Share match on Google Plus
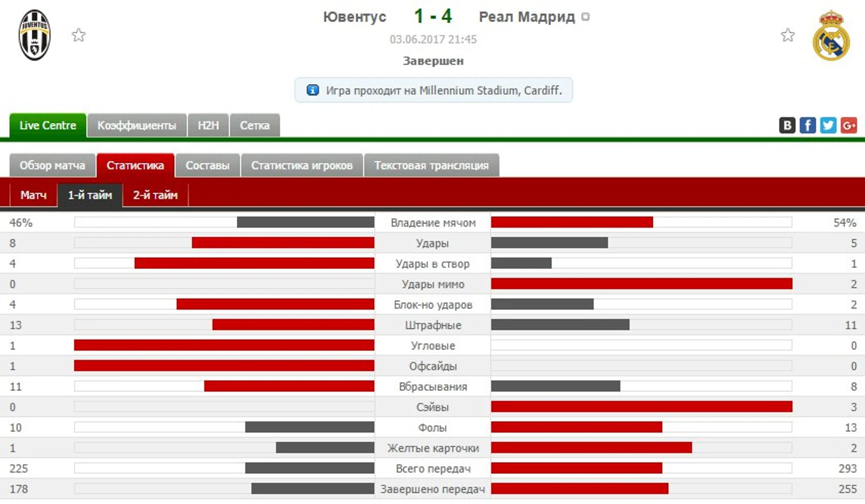865x504 pixels. pyautogui.click(x=848, y=125)
